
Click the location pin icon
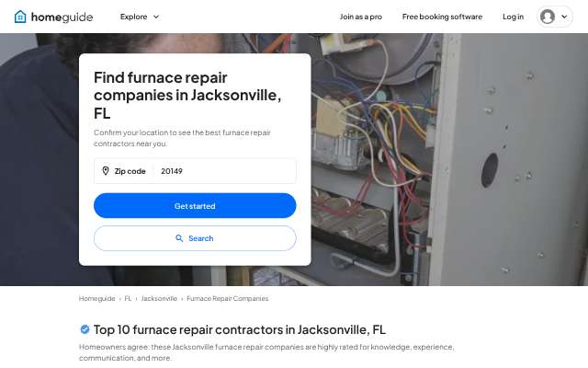(106, 171)
